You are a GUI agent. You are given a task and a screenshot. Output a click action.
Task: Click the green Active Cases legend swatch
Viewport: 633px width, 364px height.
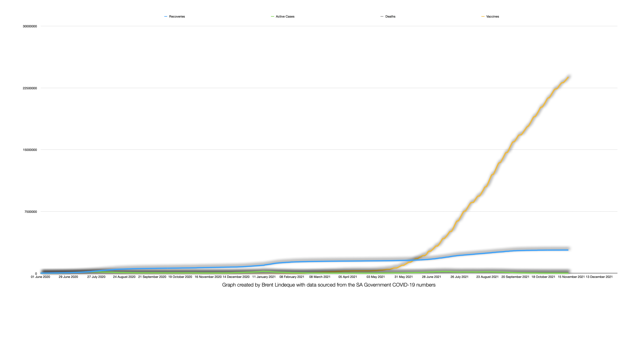(272, 17)
